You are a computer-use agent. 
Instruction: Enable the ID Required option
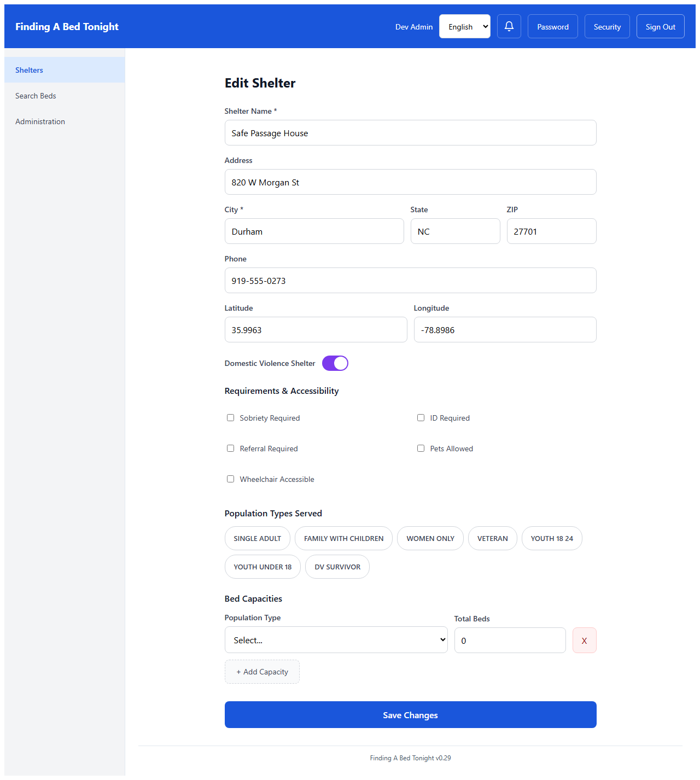(x=421, y=417)
